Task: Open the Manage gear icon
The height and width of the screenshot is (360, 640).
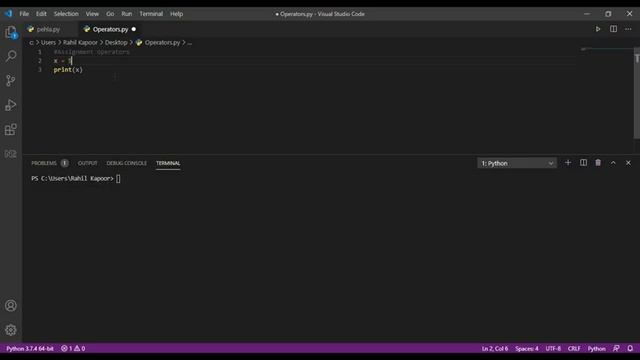Action: 11,330
